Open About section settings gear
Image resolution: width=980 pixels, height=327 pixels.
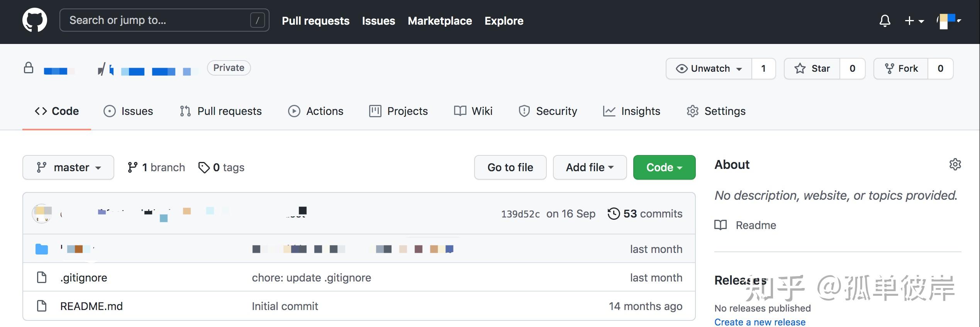955,165
